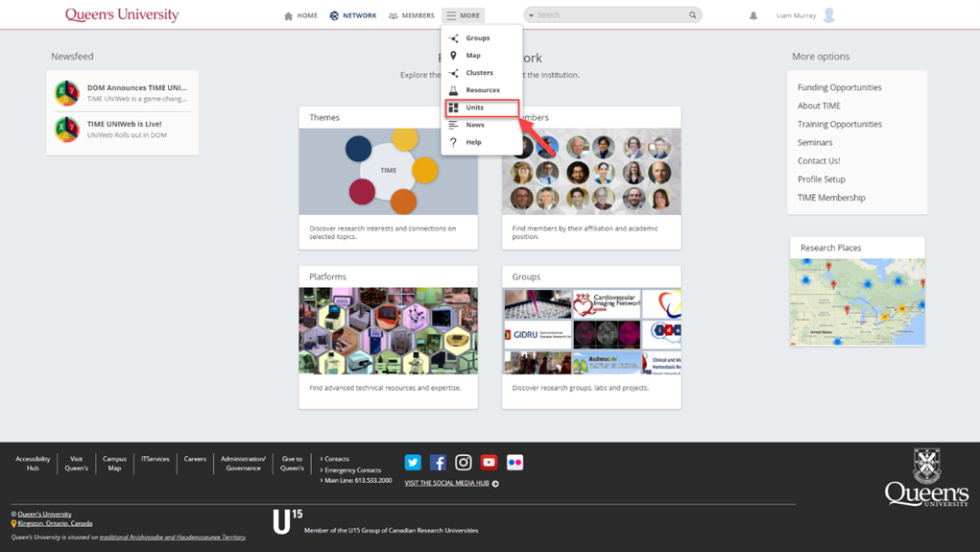Open the notifications bell icon
980x552 pixels.
pyautogui.click(x=753, y=15)
